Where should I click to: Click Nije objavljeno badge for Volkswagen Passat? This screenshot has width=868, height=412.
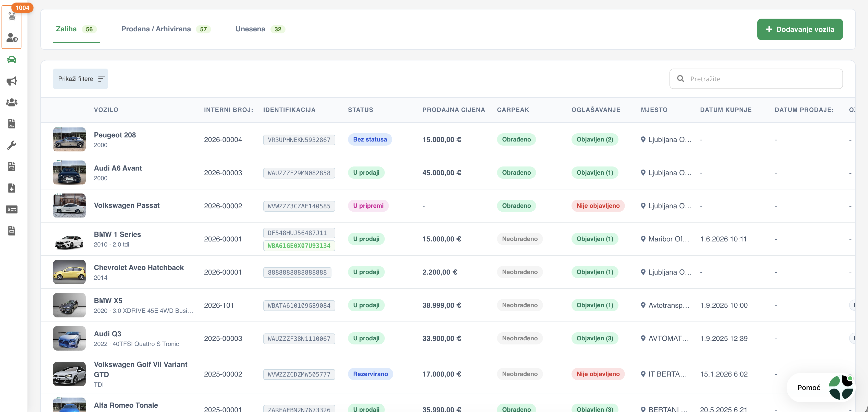pos(598,206)
